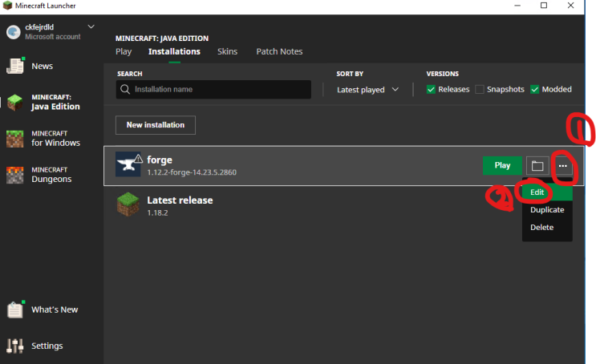Click the forge installation name text
This screenshot has width=596, height=364.
[160, 160]
